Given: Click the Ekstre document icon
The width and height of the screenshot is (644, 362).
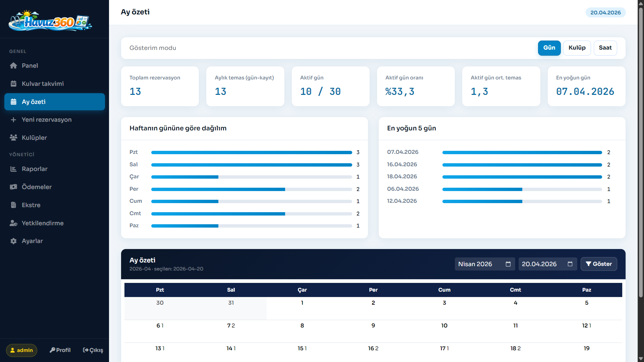Looking at the screenshot, I should click(13, 205).
